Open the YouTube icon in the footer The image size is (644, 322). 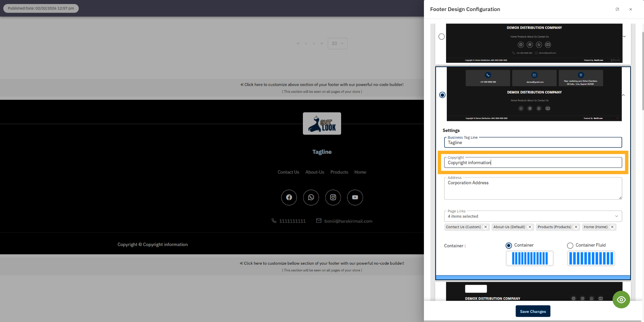(x=355, y=197)
